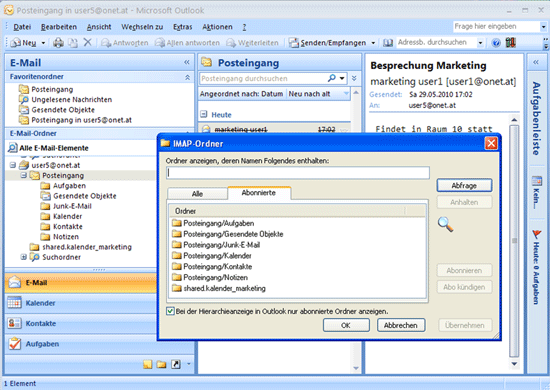Screen dimensions: 550x390
Task: Click the Neu new mail icon
Action: (15, 43)
